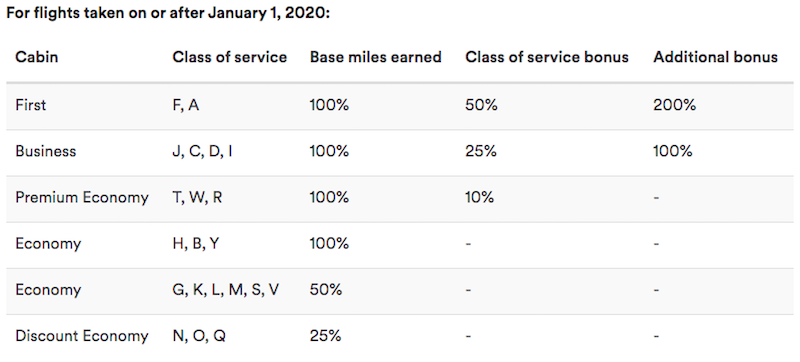
Task: Click the J, C, D, I fare classes
Action: pyautogui.click(x=202, y=151)
